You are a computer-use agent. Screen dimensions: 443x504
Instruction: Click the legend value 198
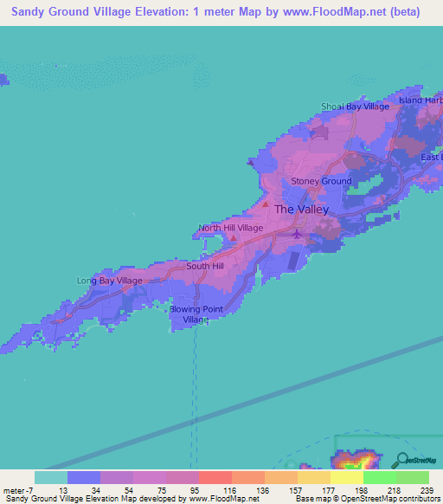point(361,491)
